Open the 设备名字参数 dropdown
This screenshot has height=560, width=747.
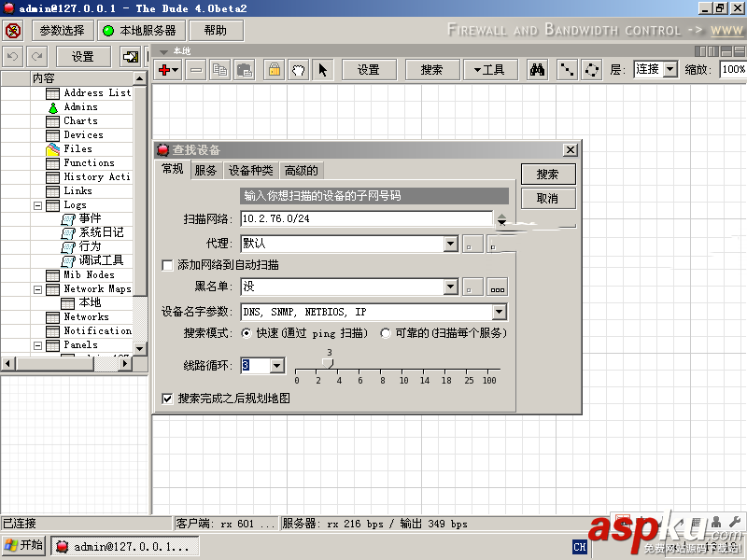(x=499, y=312)
